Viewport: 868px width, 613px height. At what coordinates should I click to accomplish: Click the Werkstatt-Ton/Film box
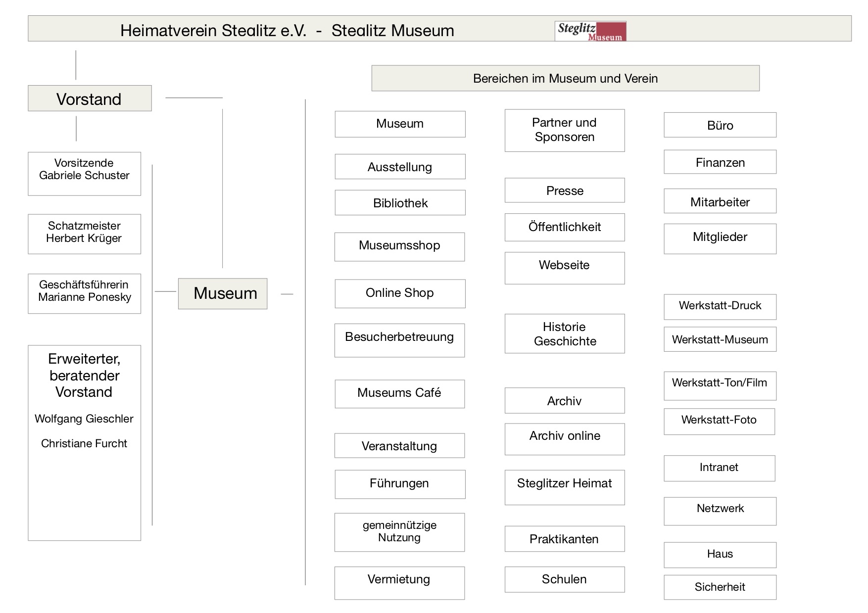pos(720,385)
